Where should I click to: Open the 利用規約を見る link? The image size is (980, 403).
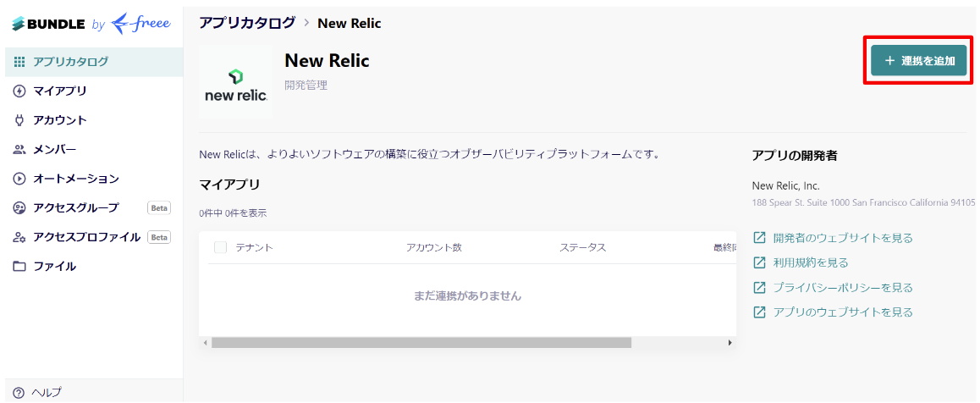(x=801, y=263)
